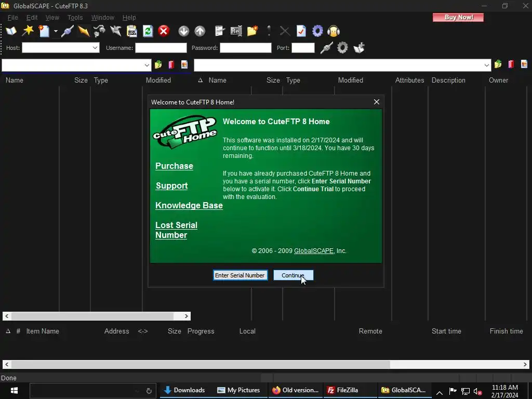The image size is (532, 399).
Task: Visit the GlobalSCAPE copyright link
Action: (313, 251)
